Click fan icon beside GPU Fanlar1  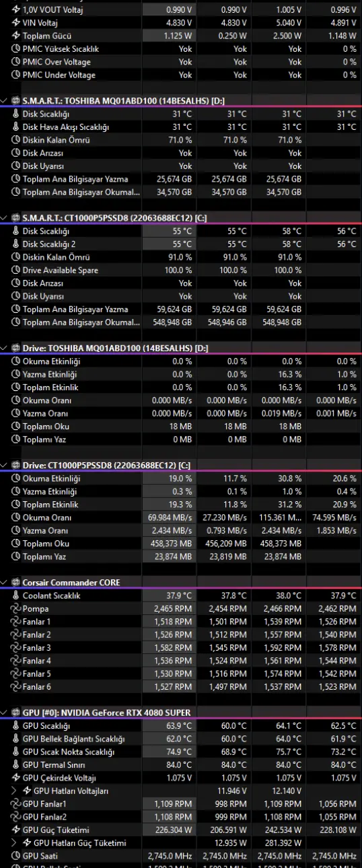[x=17, y=804]
